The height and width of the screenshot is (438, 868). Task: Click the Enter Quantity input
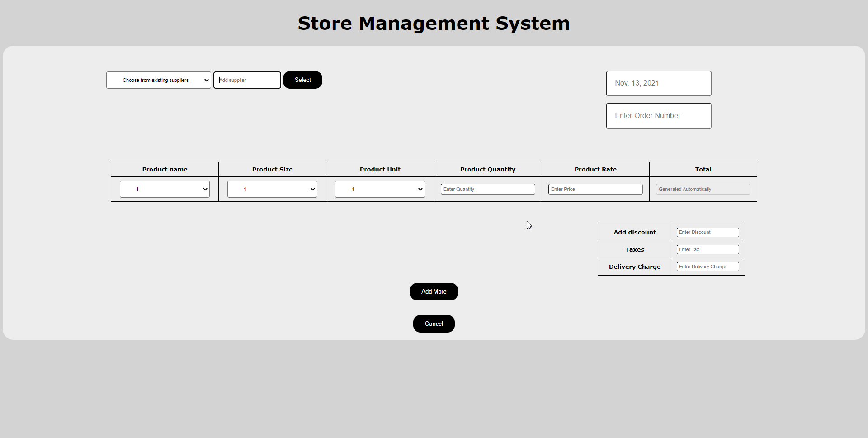tap(488, 189)
